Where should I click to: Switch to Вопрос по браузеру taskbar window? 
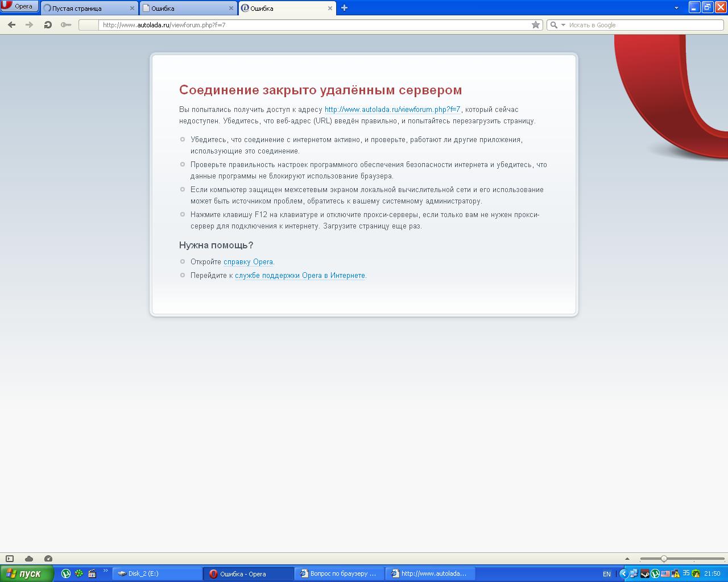340,573
